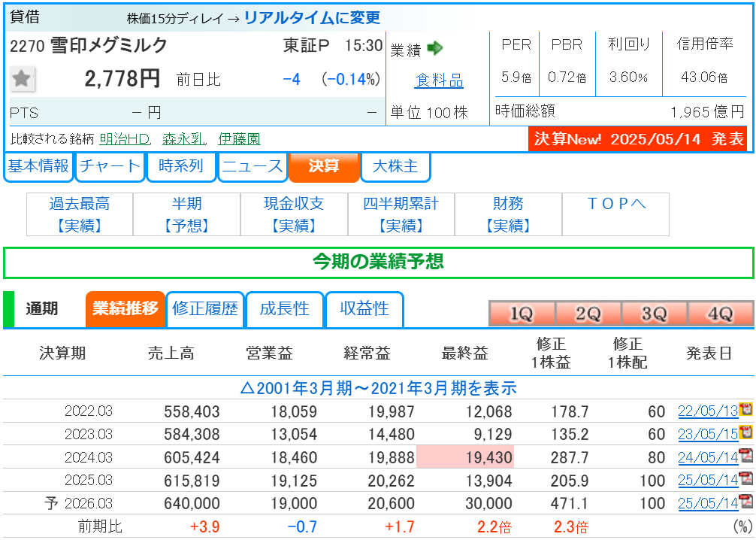756x540 pixels.
Task: Open compared stock 伊藤園
Action: [239, 139]
